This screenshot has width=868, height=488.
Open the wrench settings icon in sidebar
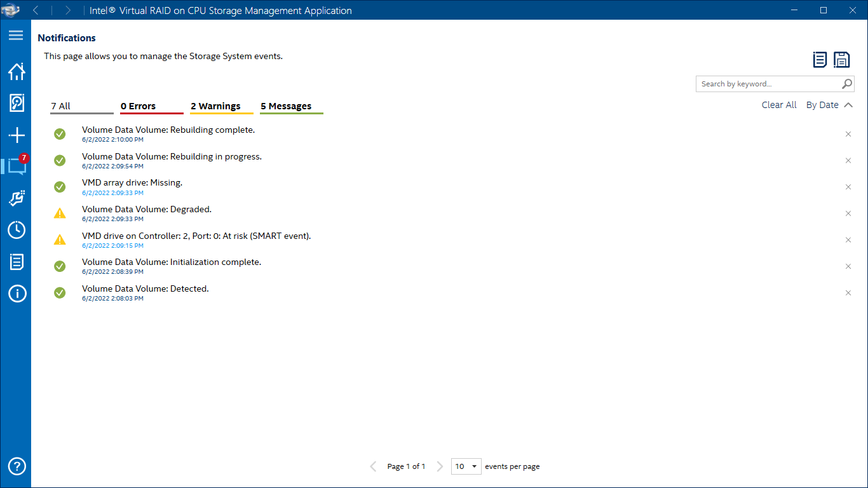coord(17,198)
